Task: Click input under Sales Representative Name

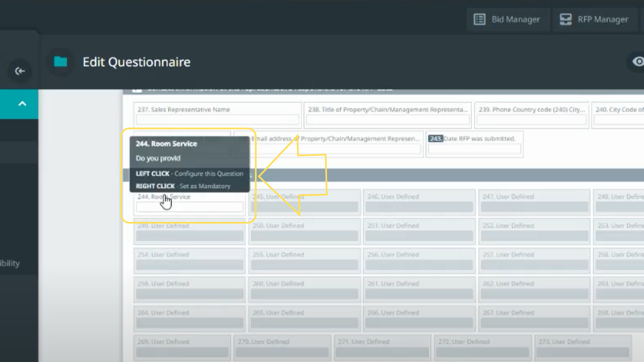Action: pos(217,120)
